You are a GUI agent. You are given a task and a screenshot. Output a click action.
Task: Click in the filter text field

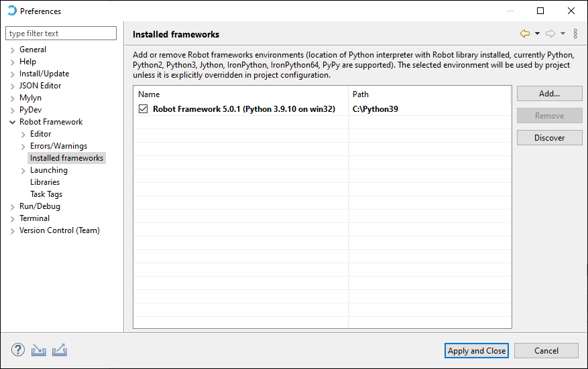(61, 33)
